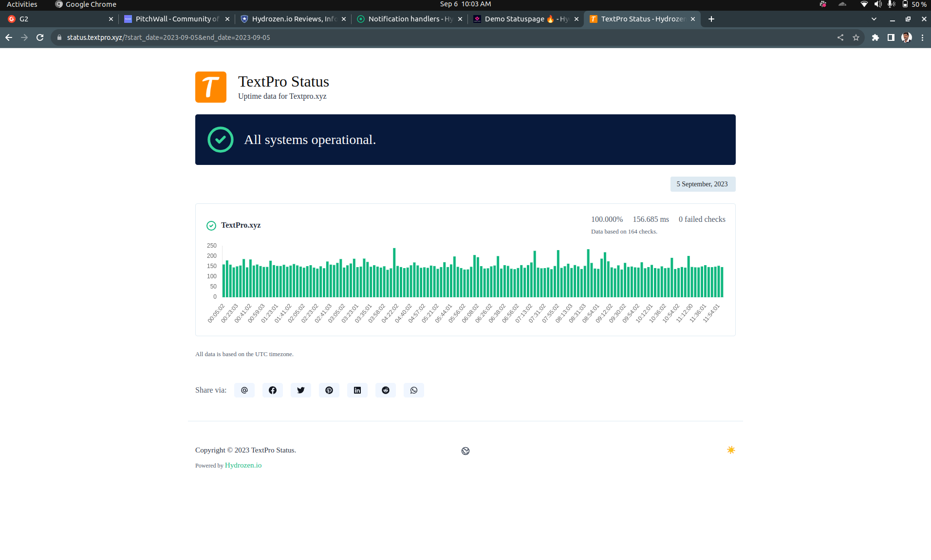Click the Slack tray icon in top bar
Image resolution: width=931 pixels, height=560 pixels.
coord(823,4)
